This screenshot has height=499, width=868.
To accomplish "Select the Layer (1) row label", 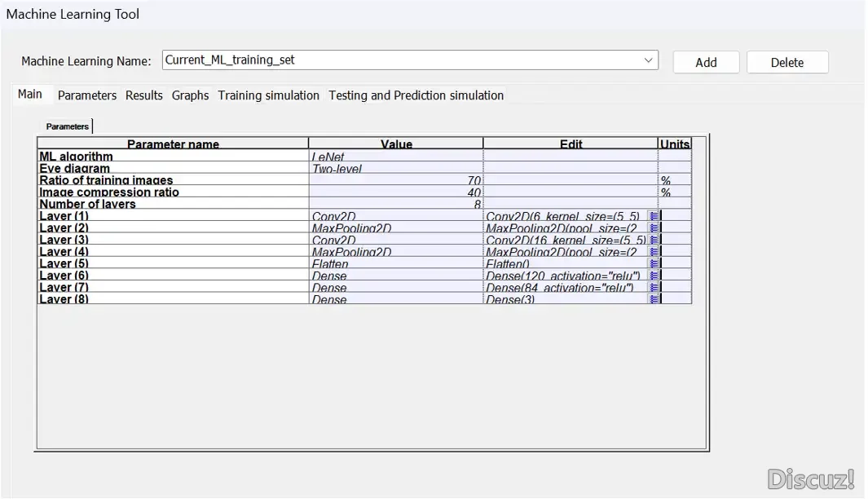I will [x=173, y=215].
